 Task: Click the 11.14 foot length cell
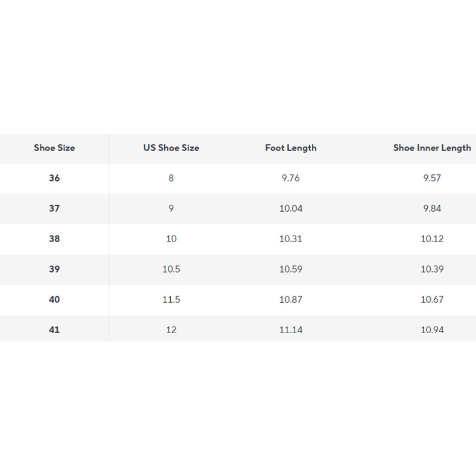[290, 330]
